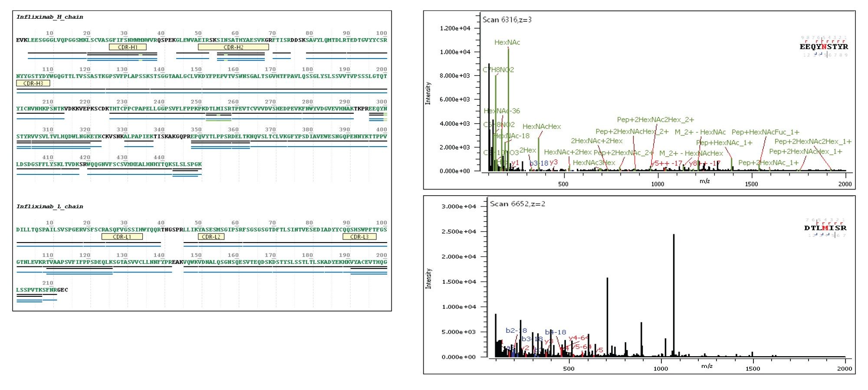Click the C7H8NO2 peak annotation
The width and height of the screenshot is (868, 390).
[498, 69]
